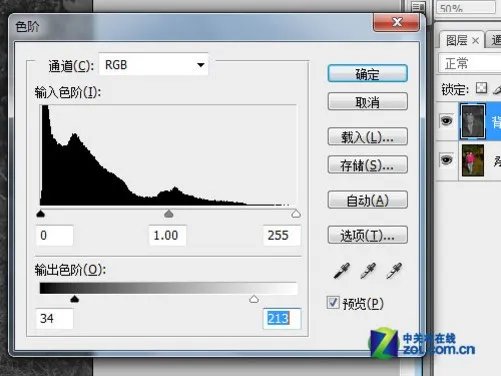
Task: Select the black point eyedropper
Action: (x=342, y=271)
